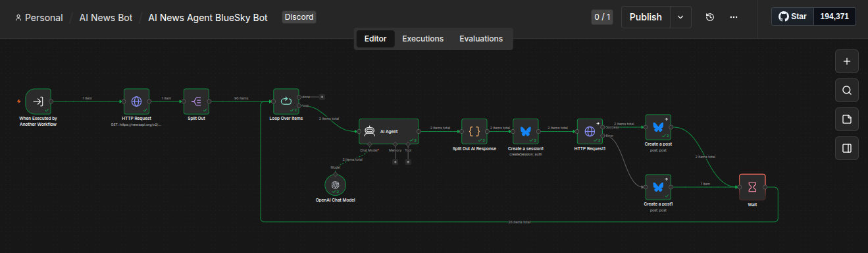Screen dimensions: 868x253
Task: Select the Split Out AI Response node
Action: [x=474, y=131]
